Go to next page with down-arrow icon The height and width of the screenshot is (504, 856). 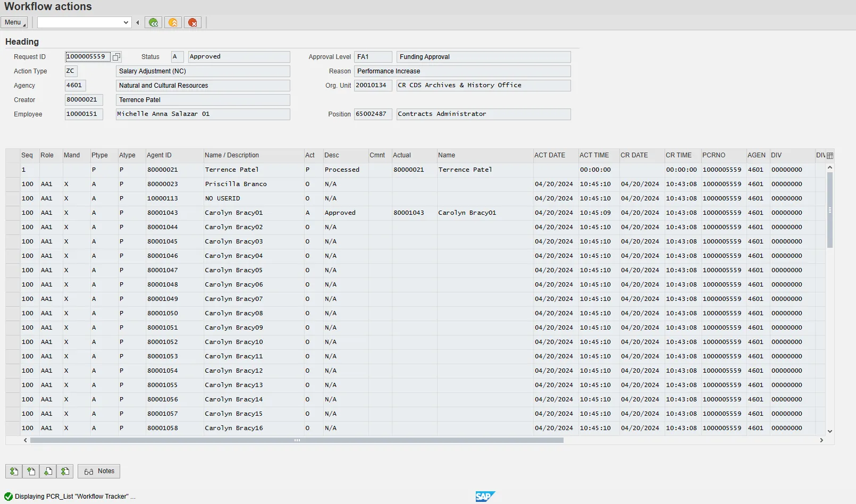tap(48, 472)
